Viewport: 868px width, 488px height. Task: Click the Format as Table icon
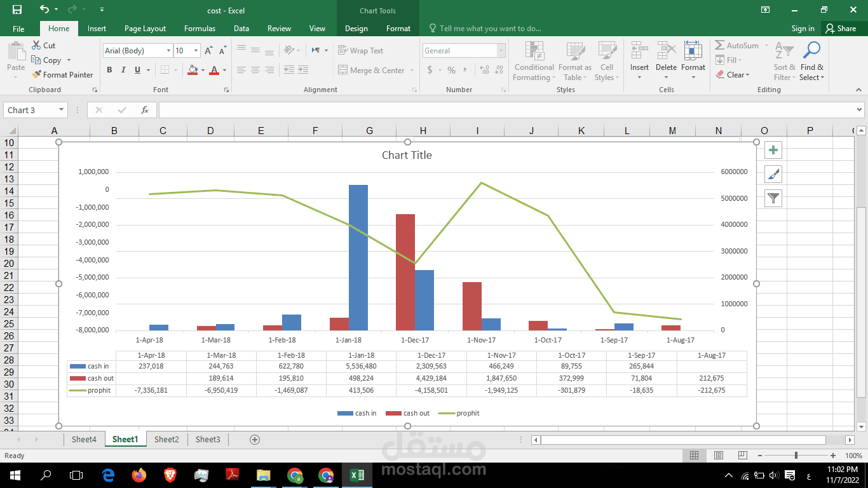(x=575, y=51)
